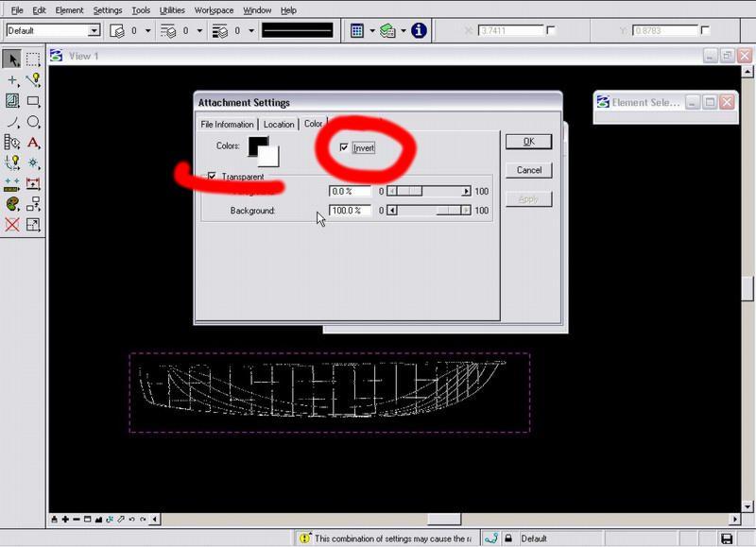This screenshot has width=756, height=547.
Task: Select the Element Selection arrow tool
Action: pyautogui.click(x=12, y=60)
